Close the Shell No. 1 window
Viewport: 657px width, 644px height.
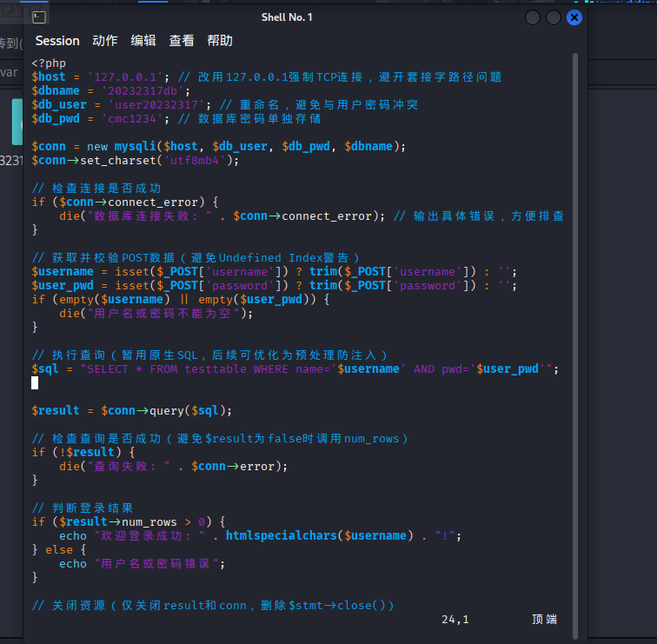coord(574,17)
